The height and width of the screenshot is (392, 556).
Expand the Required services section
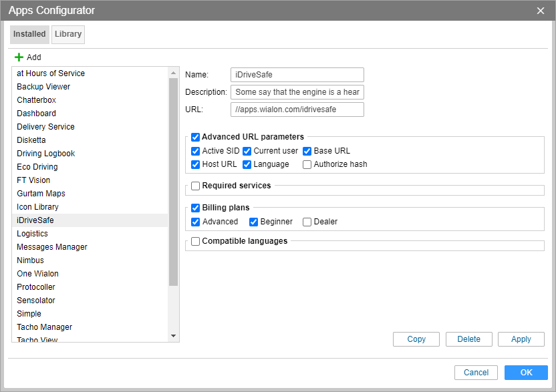pos(196,186)
